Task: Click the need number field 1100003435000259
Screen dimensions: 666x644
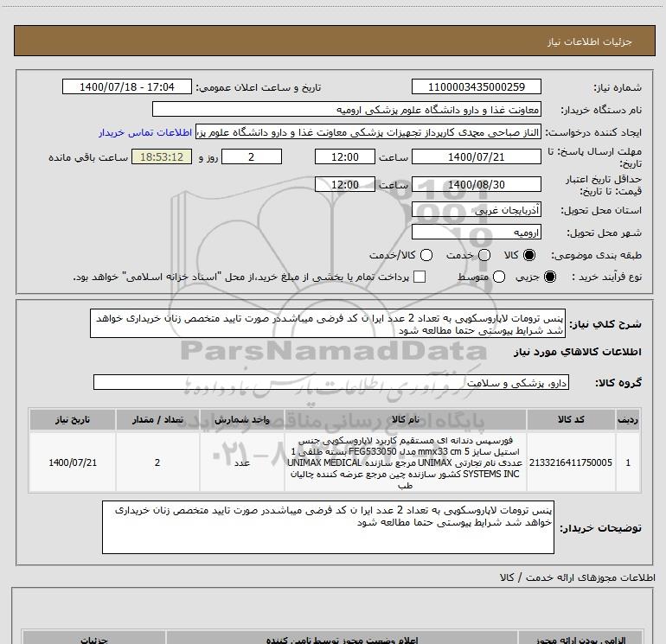Action: pos(476,87)
